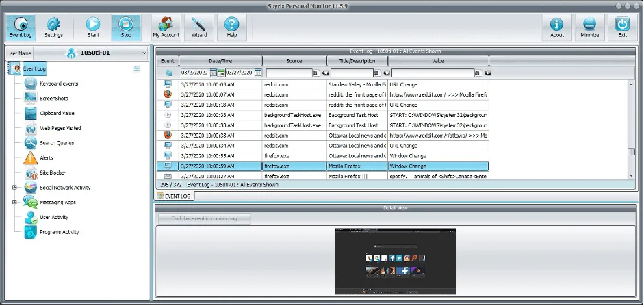Screen dimensions: 644x306
Task: Select the 10:00:18 AM URL Change row
Action: pyautogui.click(x=323, y=105)
